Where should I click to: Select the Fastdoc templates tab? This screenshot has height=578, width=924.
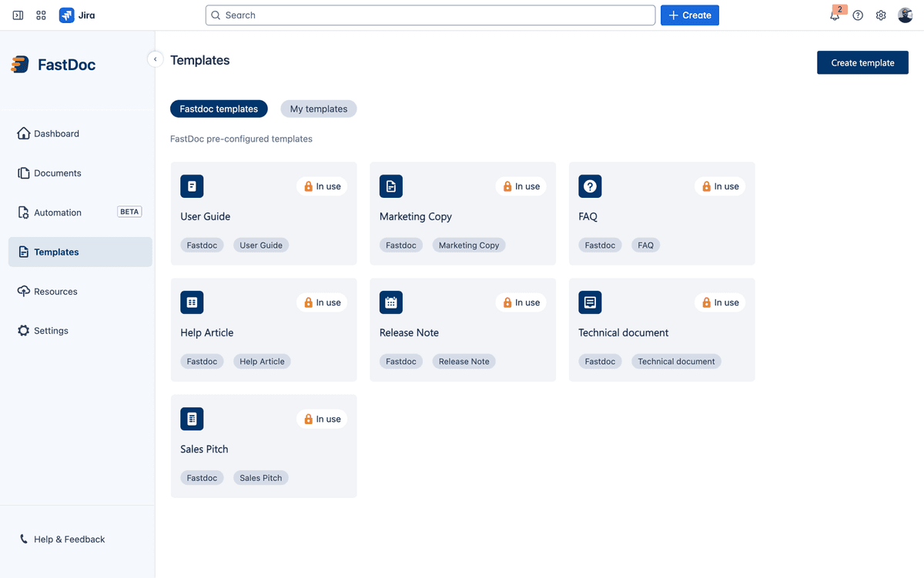219,109
